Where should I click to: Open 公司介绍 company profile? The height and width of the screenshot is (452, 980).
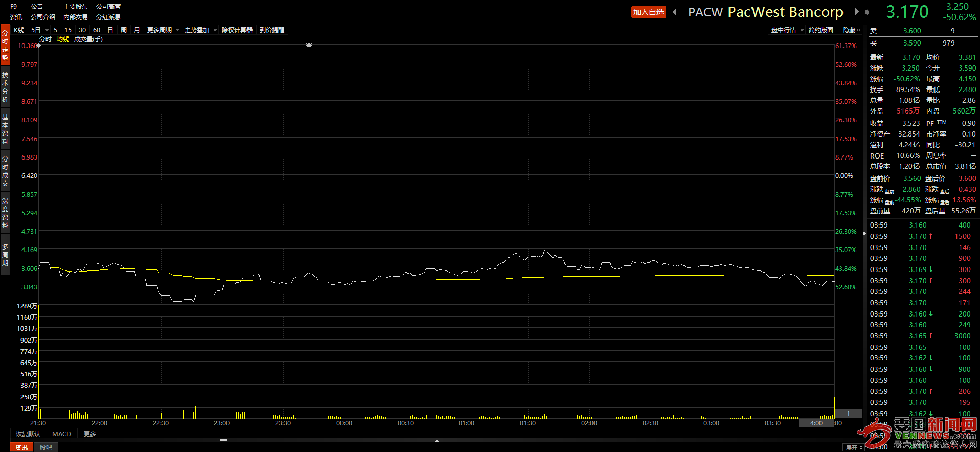43,17
